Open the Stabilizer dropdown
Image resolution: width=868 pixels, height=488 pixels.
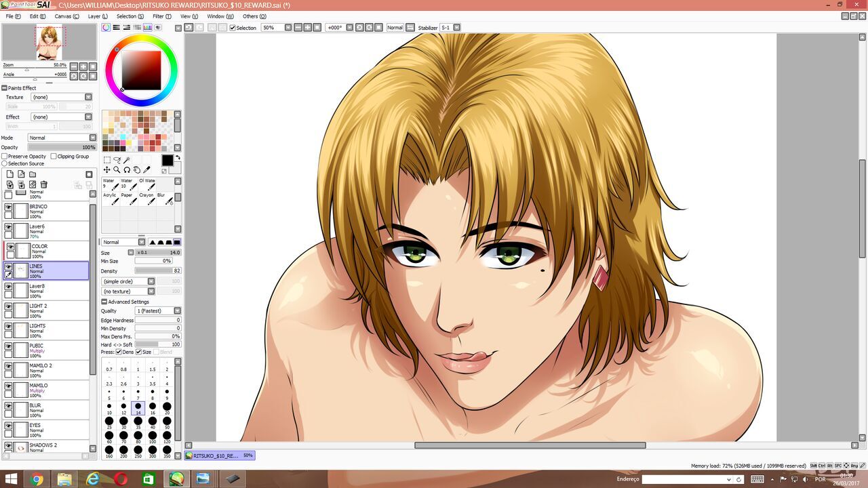pos(456,28)
